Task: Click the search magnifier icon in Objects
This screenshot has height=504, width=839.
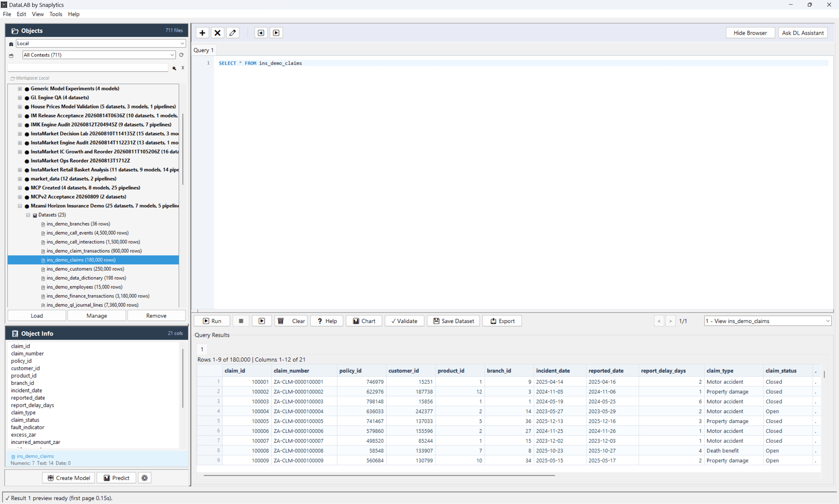Action: 174,68
